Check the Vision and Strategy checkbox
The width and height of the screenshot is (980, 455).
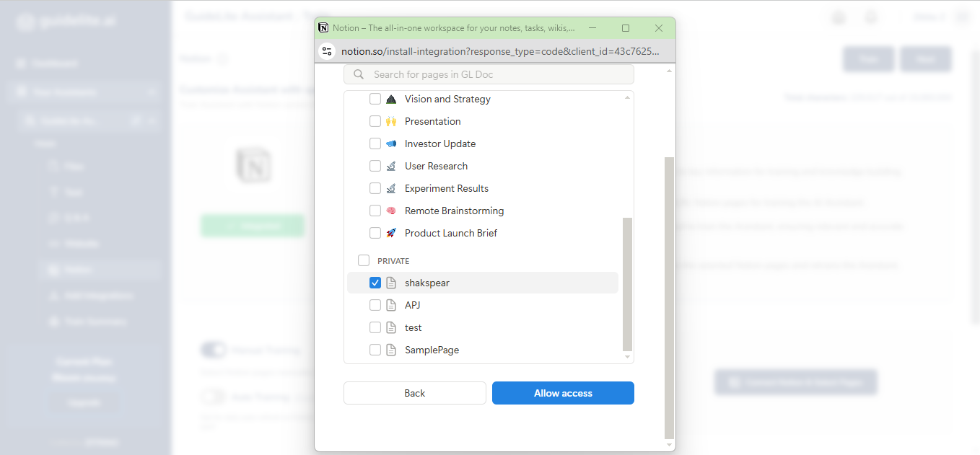pos(375,99)
